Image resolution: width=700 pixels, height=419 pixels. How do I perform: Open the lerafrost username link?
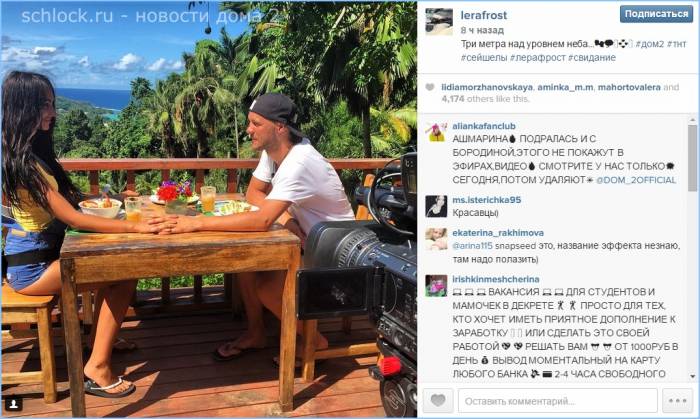(483, 15)
